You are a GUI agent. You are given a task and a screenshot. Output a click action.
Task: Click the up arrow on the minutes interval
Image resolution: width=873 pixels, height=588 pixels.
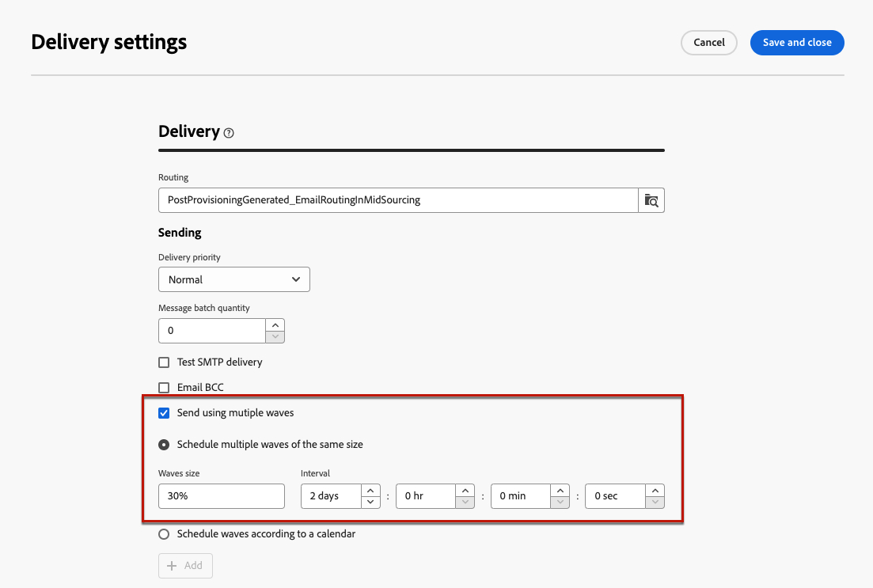pos(560,491)
